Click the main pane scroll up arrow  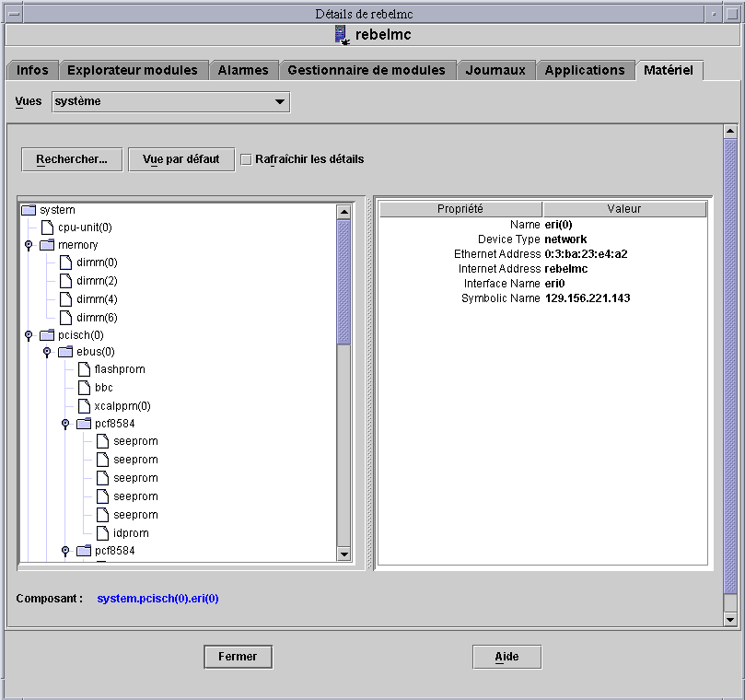729,131
